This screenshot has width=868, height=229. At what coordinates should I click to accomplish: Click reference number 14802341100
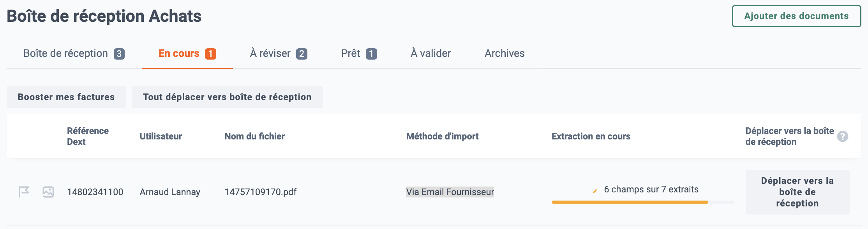95,192
